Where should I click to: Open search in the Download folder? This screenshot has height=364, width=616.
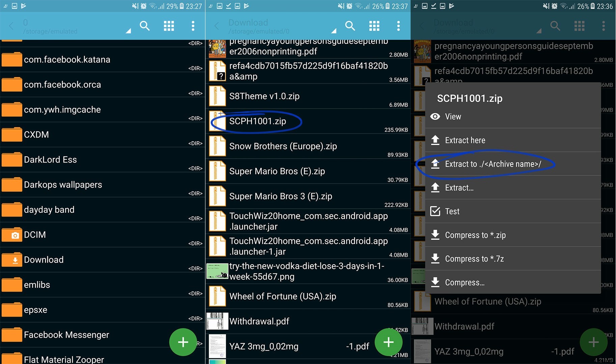(350, 26)
